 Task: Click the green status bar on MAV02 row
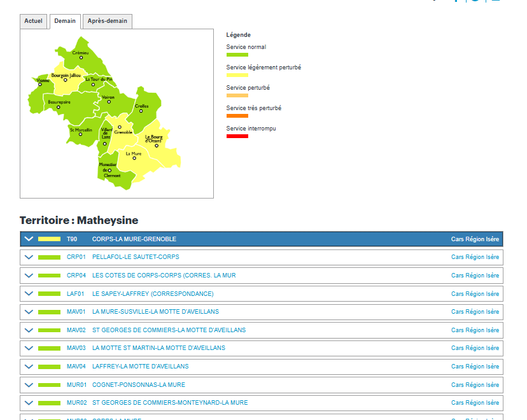point(49,330)
